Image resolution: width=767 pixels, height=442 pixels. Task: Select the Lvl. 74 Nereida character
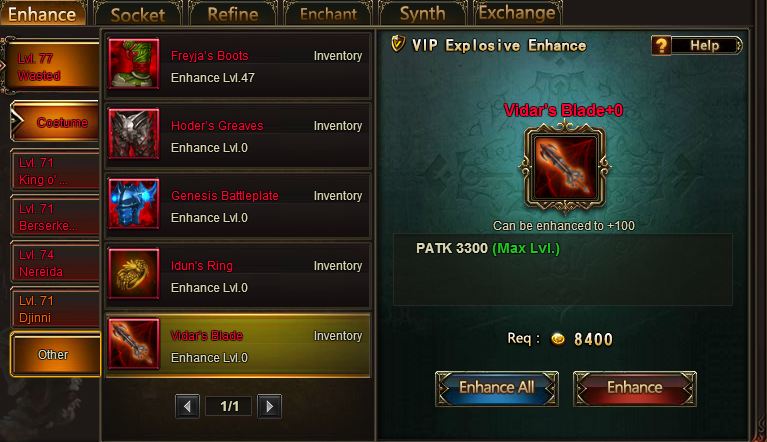tap(55, 263)
